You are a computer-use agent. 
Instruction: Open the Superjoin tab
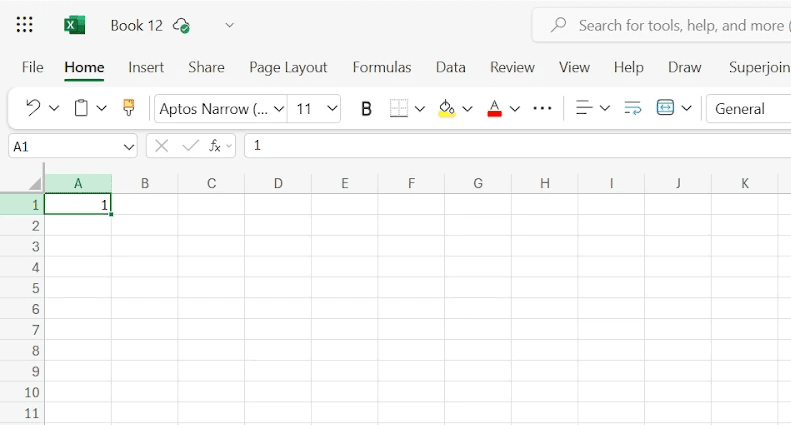click(759, 67)
